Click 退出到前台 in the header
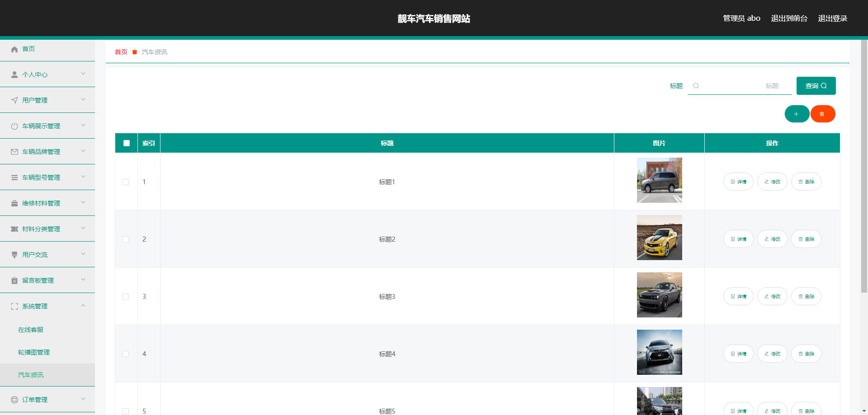The height and width of the screenshot is (415, 868). coord(789,19)
